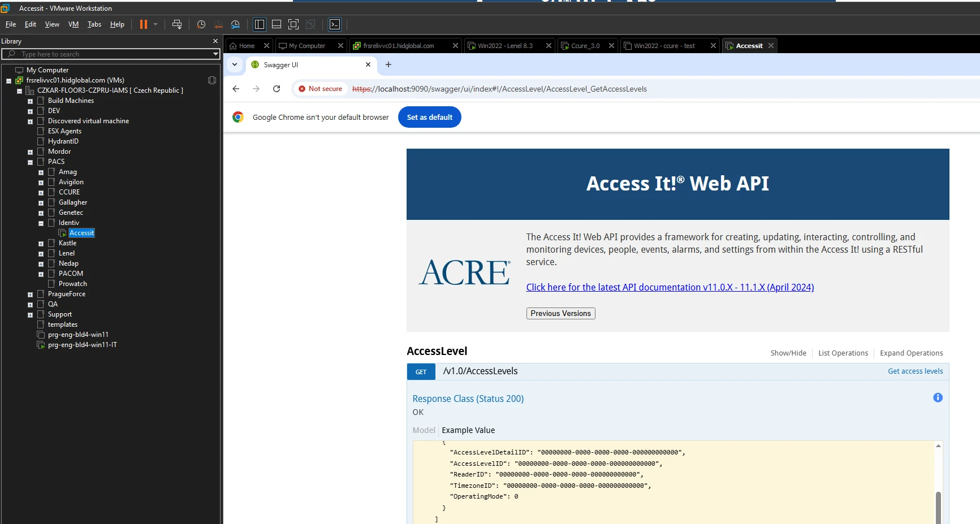
Task: Click the Chrome address bar URL
Action: (x=499, y=89)
